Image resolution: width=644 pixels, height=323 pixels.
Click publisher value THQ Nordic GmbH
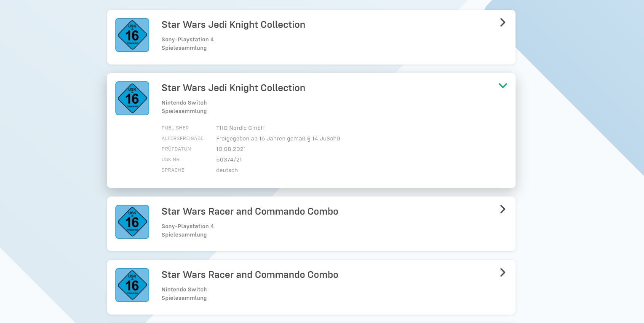(240, 128)
